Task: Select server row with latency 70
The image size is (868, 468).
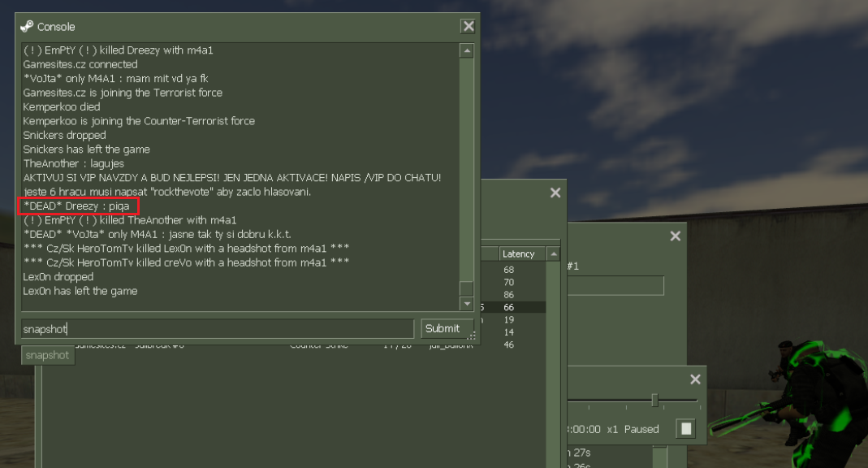Action: click(x=513, y=282)
